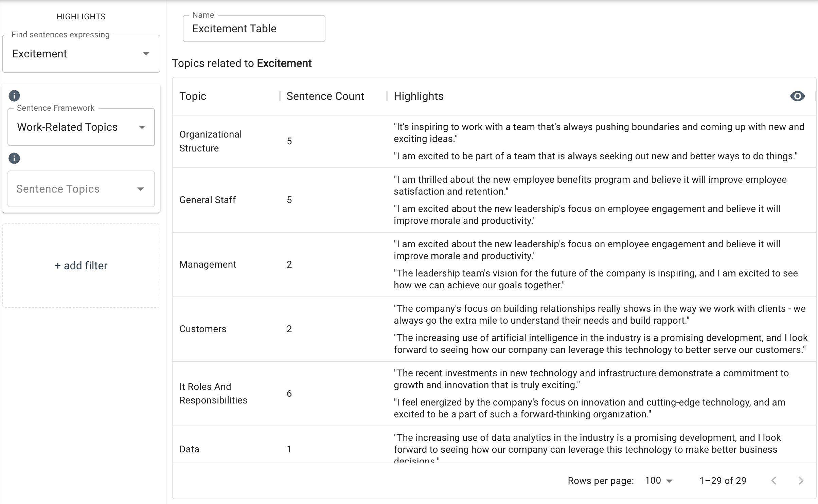The image size is (818, 504).
Task: Click the add filter button
Action: click(81, 266)
